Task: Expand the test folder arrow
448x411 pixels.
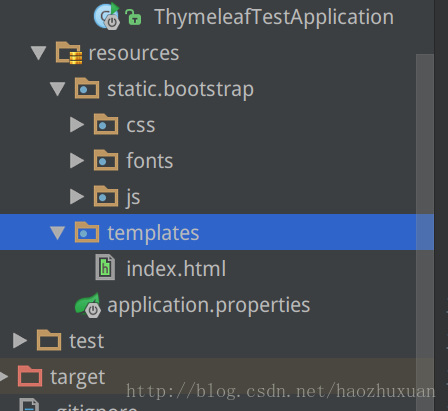Action: point(20,340)
